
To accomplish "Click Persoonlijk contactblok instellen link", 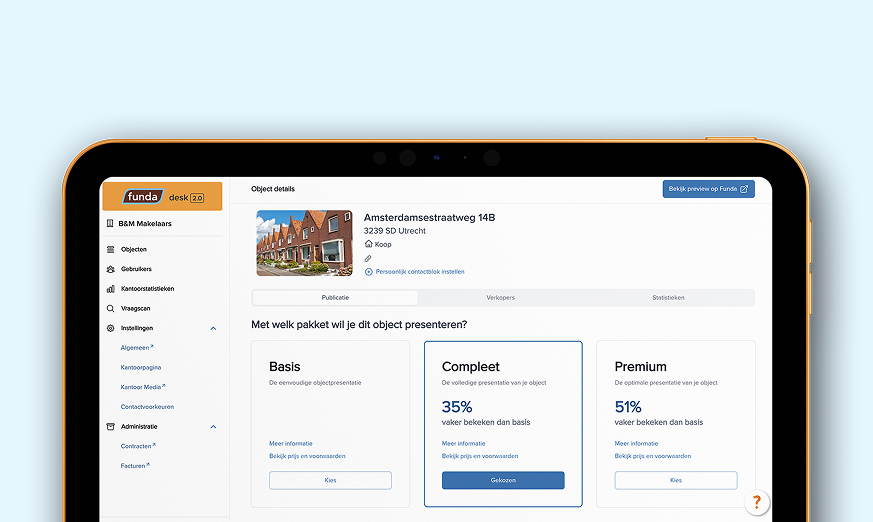I will tap(420, 272).
